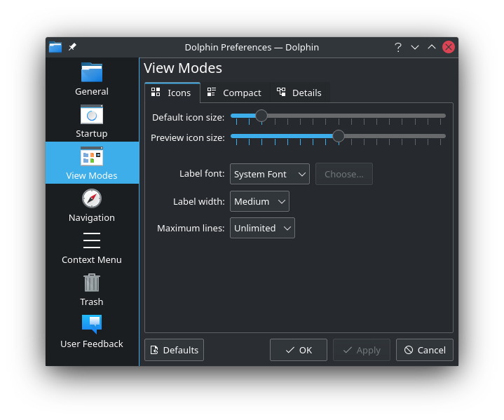Click the Context Menu label in sidebar
This screenshot has height=420, width=504.
pos(92,260)
